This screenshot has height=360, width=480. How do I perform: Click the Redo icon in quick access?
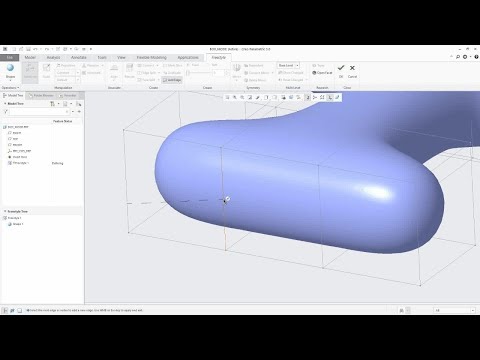coord(47,49)
